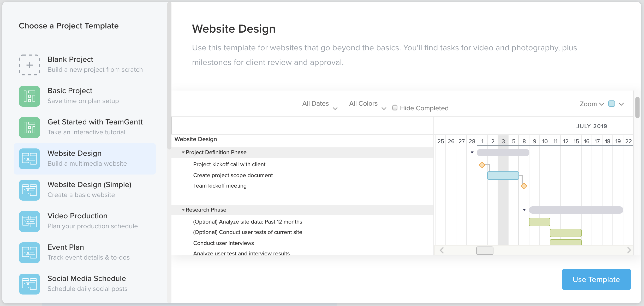644x306 pixels.
Task: Click day 22 in the gantt header
Action: pyautogui.click(x=628, y=141)
